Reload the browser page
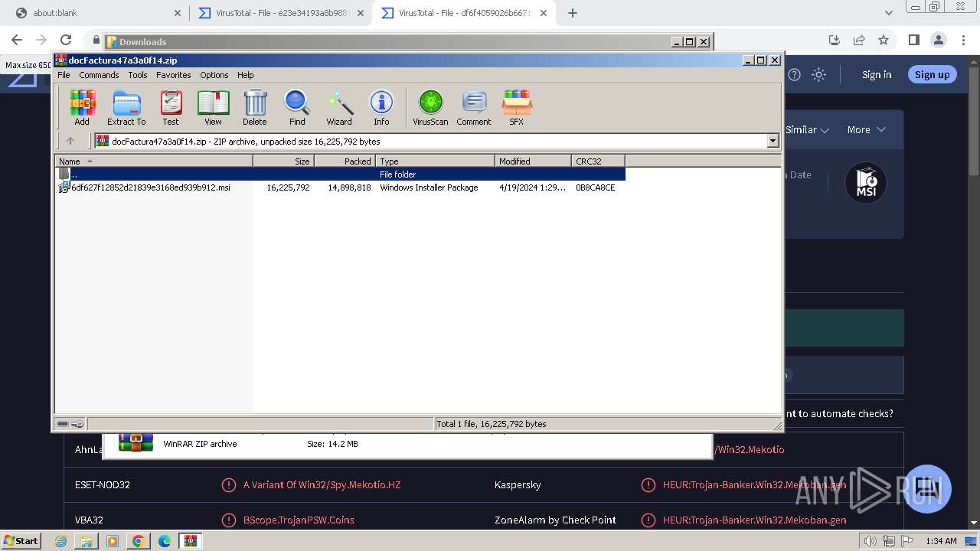 point(66,40)
